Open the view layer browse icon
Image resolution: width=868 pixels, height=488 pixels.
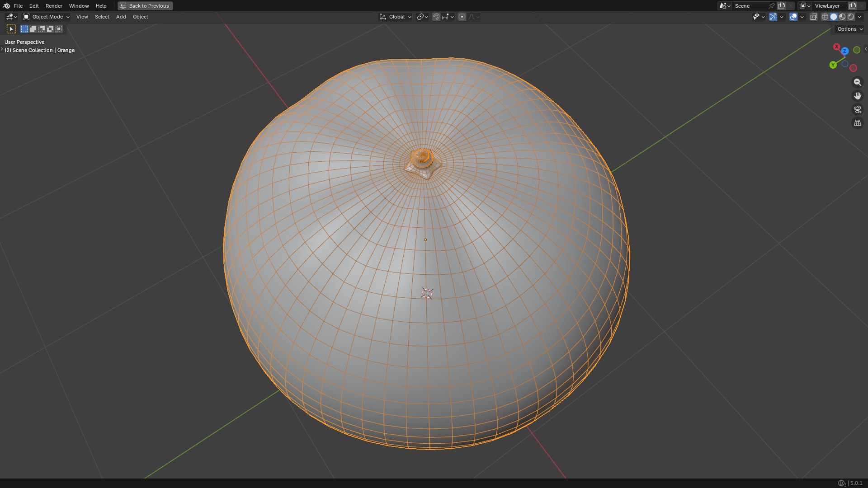(x=805, y=6)
